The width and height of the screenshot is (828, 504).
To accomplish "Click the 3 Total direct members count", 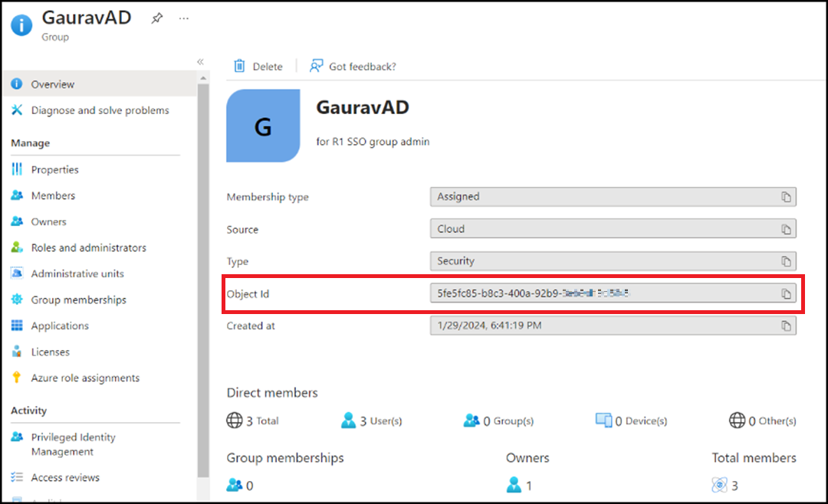I will tap(253, 421).
